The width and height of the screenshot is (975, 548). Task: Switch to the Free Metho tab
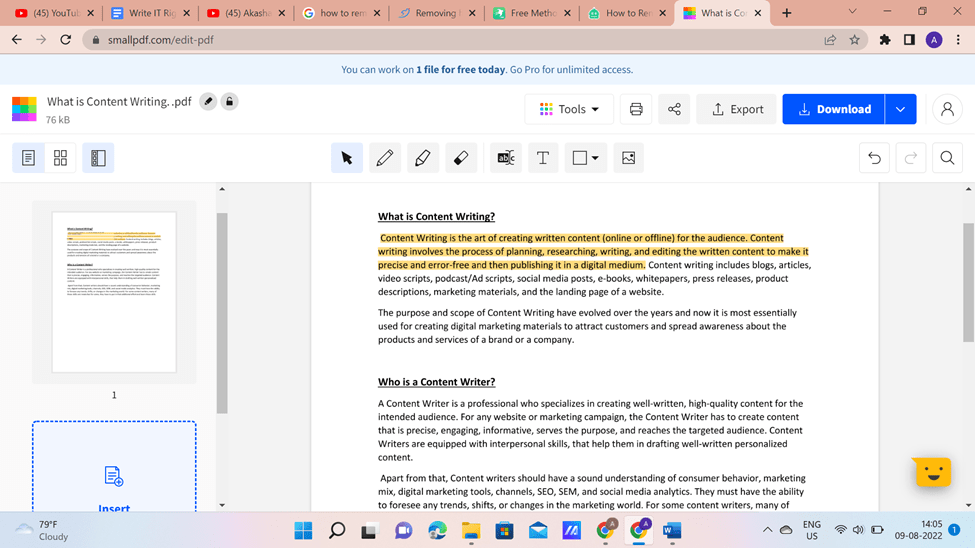coord(532,13)
